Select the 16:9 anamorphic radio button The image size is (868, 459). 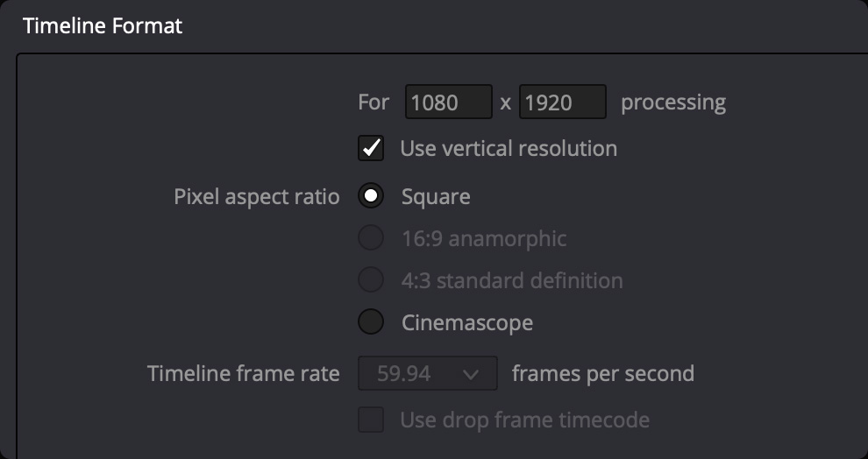click(371, 238)
